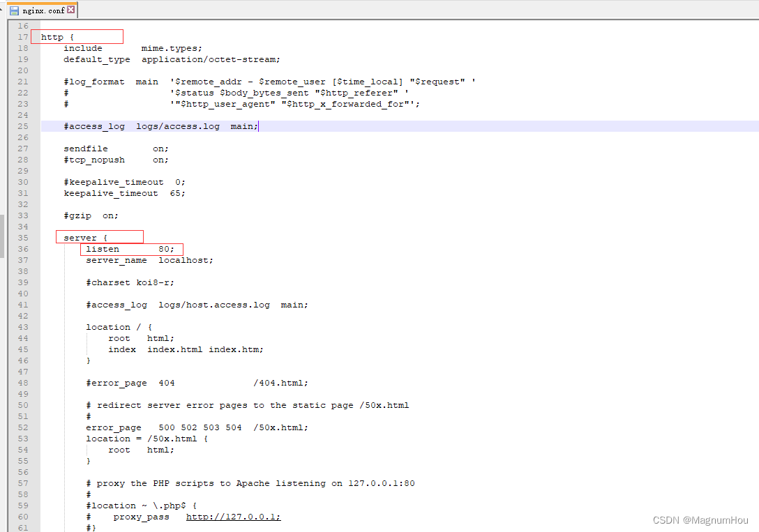Click 'server {' line
Viewport: 759px width, 532px height.
pyautogui.click(x=85, y=238)
